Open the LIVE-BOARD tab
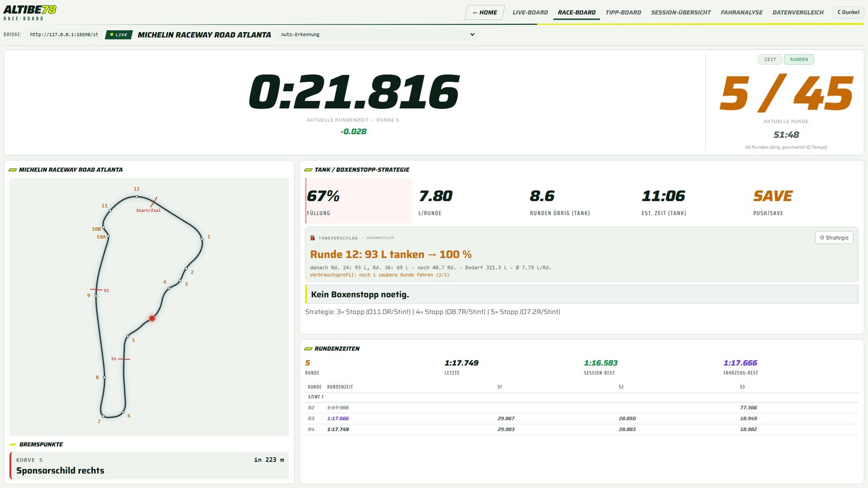The height and width of the screenshot is (488, 868). pos(530,12)
